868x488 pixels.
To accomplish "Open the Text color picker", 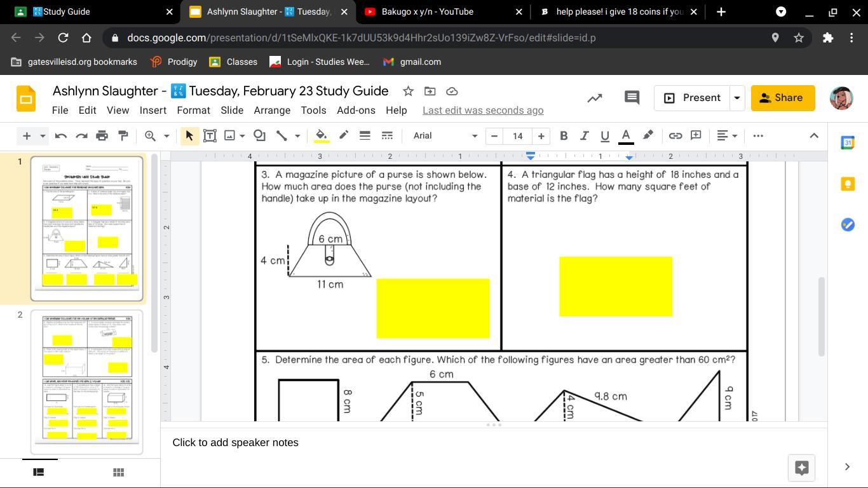I will pyautogui.click(x=626, y=135).
